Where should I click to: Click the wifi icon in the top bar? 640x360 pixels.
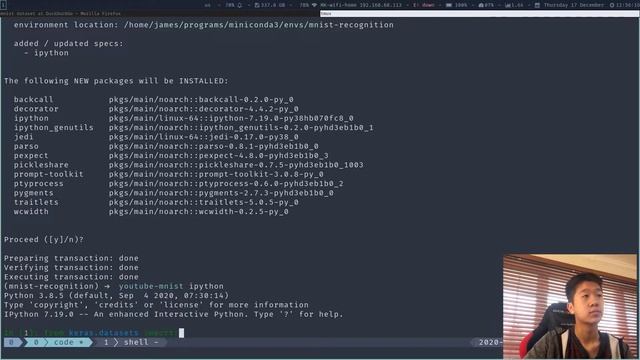pyautogui.click(x=314, y=5)
